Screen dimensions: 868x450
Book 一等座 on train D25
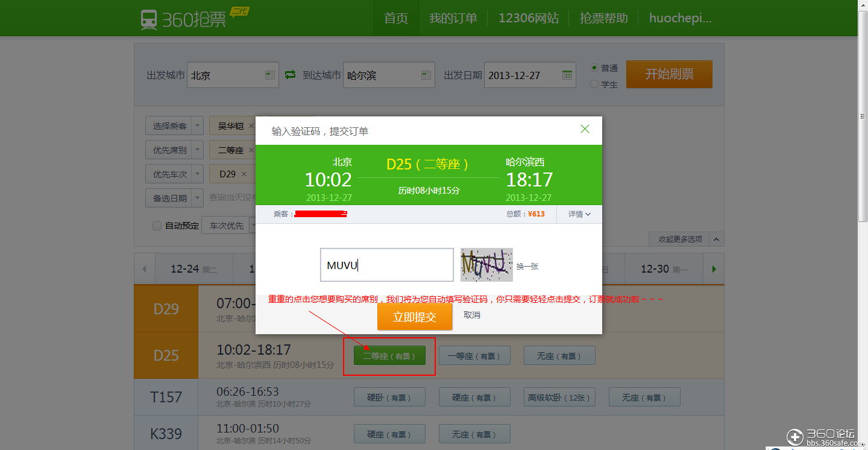[x=474, y=356]
